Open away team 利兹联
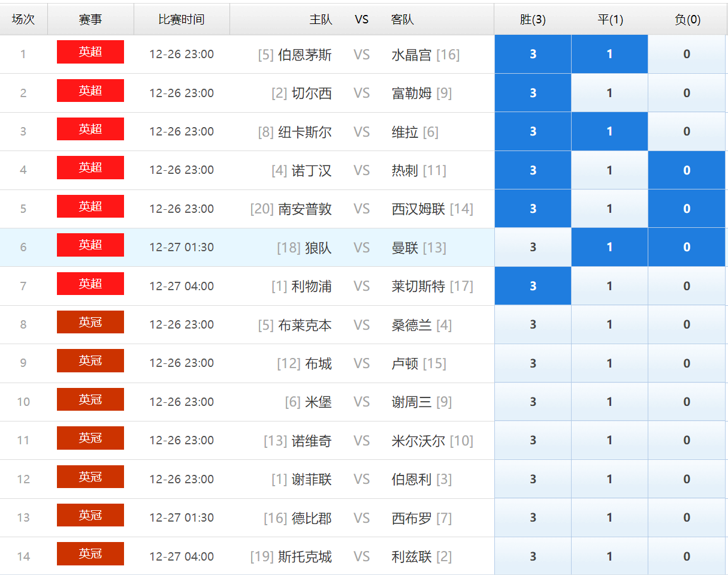 412,556
